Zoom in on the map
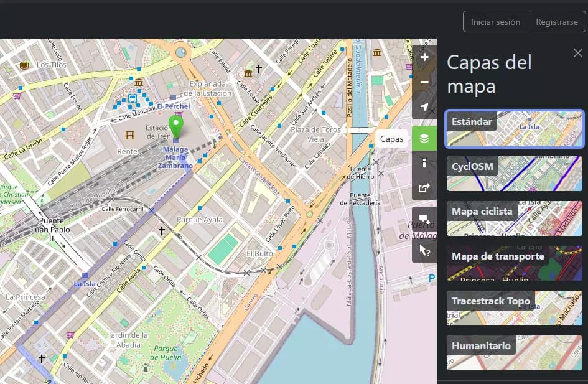Screen dimensions: 588x384 [424, 57]
